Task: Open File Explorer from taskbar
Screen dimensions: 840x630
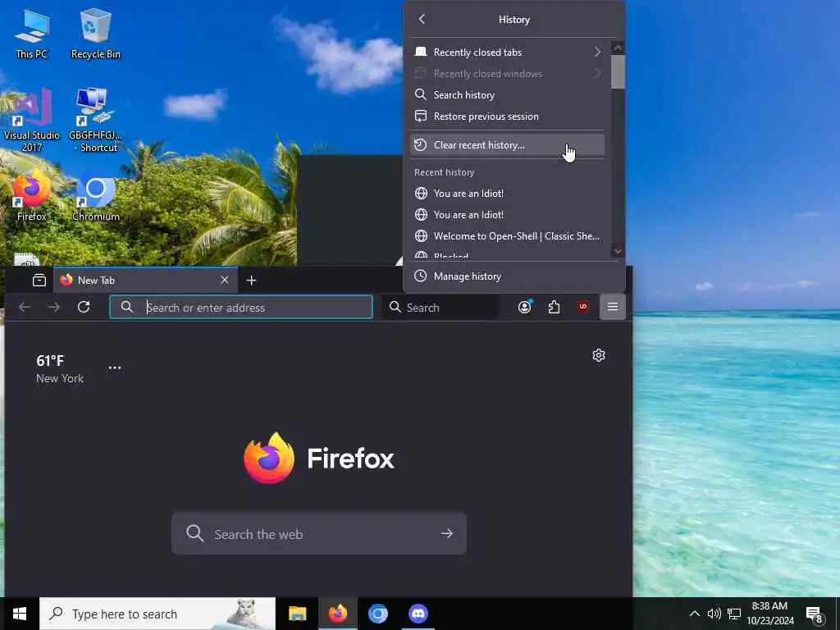Action: (297, 614)
